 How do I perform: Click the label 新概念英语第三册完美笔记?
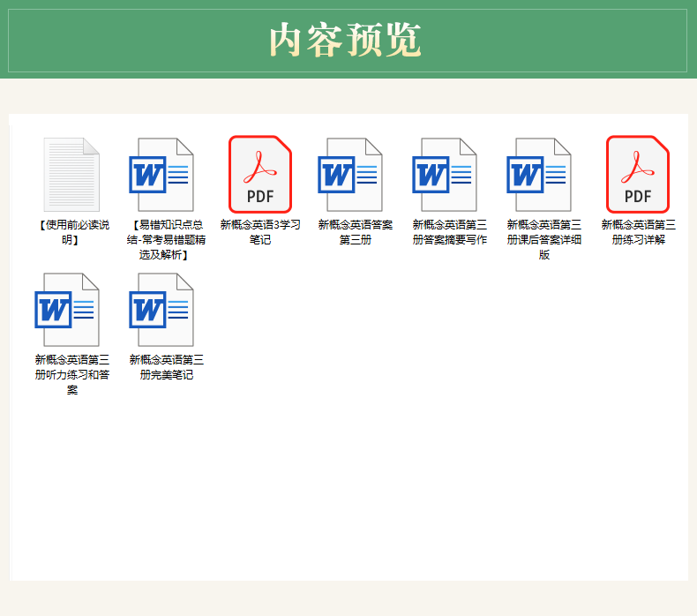pos(166,367)
